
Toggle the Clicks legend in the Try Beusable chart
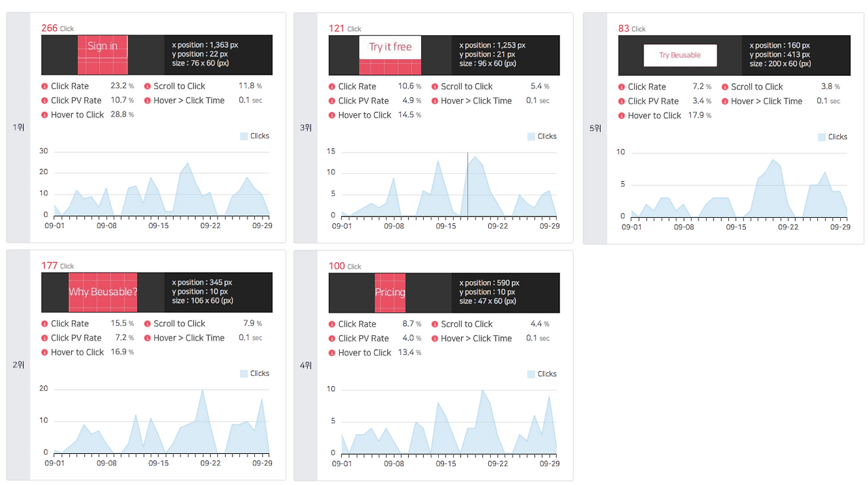[832, 137]
